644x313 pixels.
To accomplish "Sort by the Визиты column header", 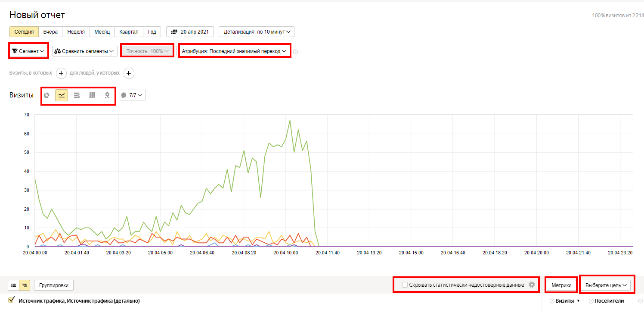I will pyautogui.click(x=564, y=301).
